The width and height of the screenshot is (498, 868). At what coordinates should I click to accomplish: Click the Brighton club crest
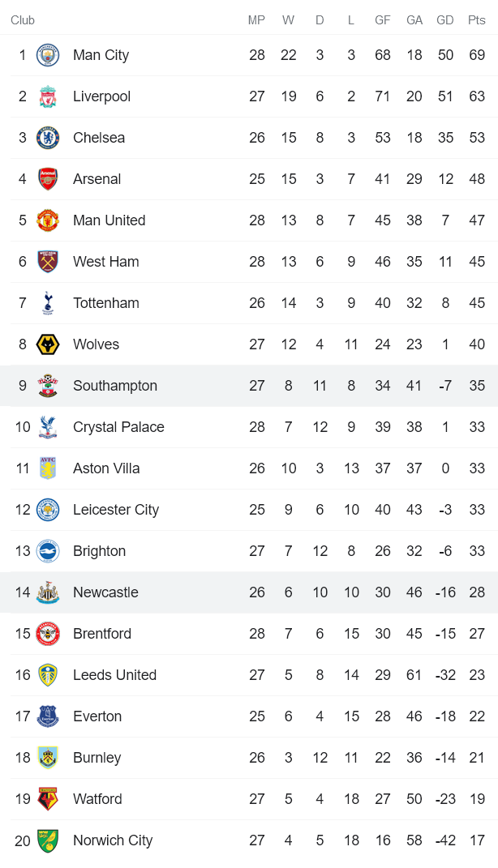(47, 550)
